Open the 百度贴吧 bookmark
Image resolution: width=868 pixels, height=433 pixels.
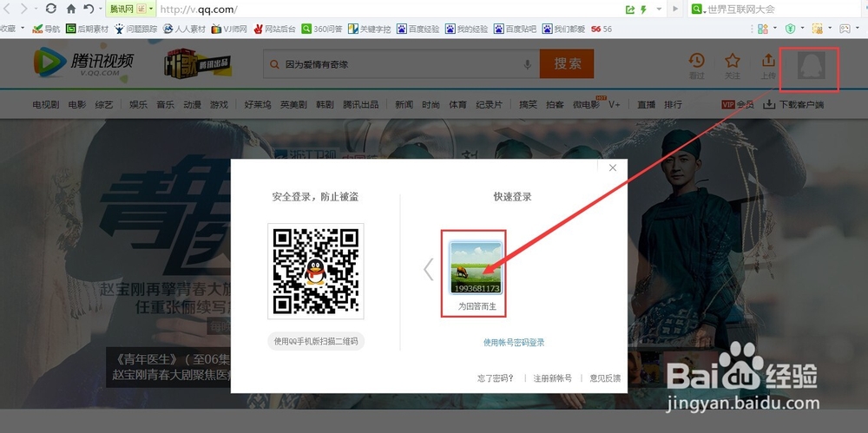[x=516, y=29]
